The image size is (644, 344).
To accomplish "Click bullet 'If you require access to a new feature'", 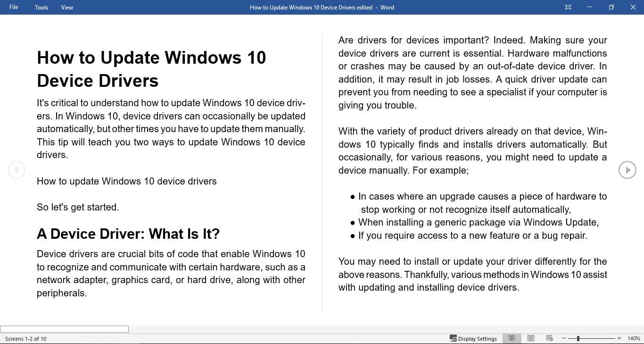I will tap(469, 235).
